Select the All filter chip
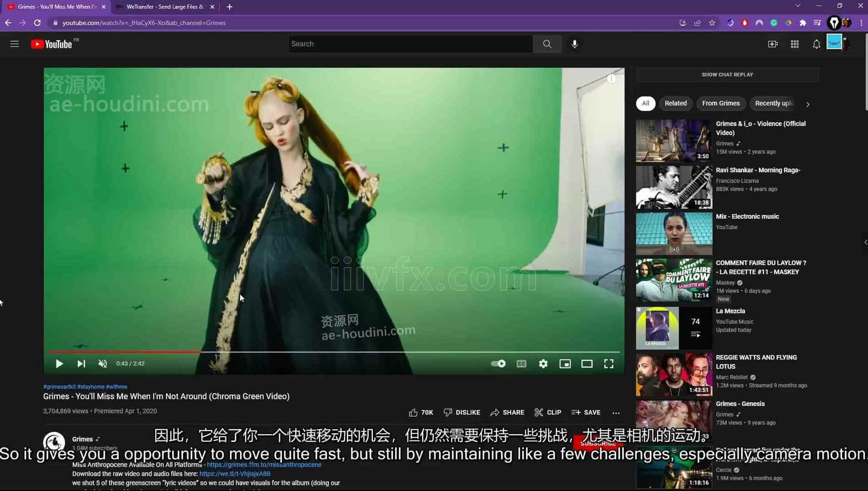 (645, 103)
